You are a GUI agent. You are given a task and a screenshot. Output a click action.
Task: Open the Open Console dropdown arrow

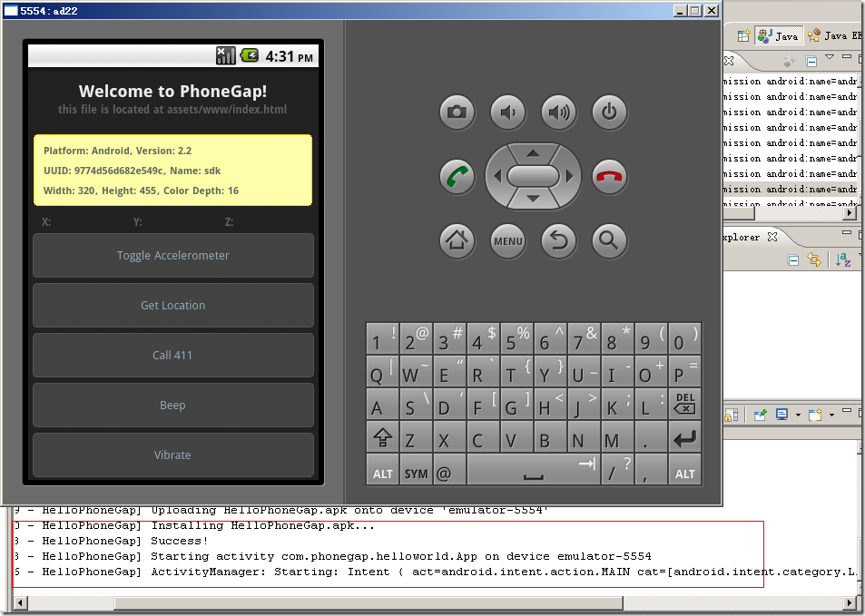831,416
